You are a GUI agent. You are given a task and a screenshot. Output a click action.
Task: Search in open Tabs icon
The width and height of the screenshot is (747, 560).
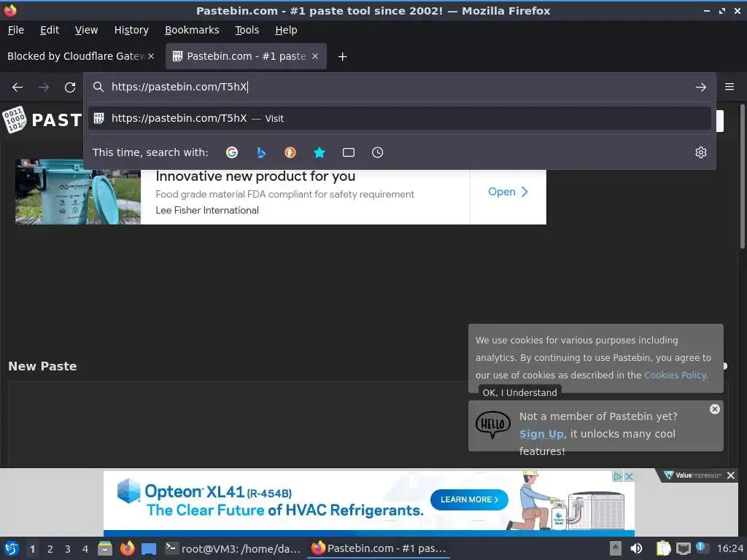tap(349, 152)
